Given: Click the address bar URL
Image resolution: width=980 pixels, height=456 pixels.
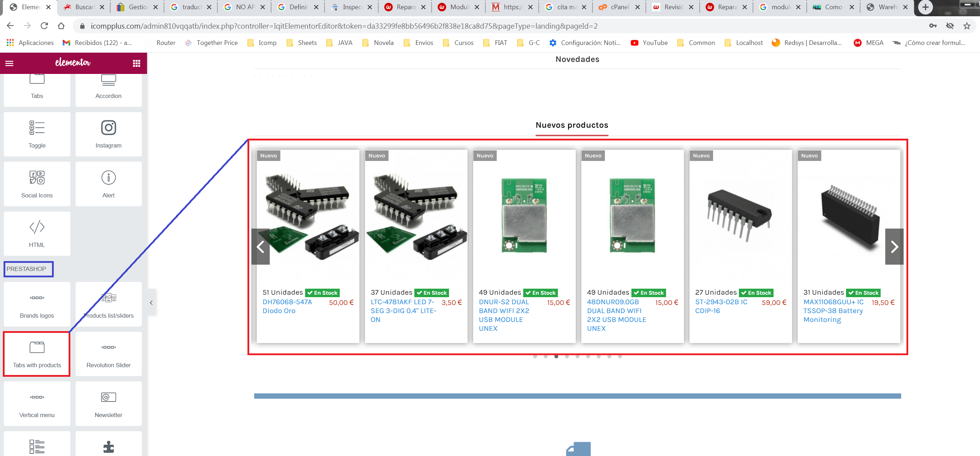Looking at the screenshot, I should [344, 26].
